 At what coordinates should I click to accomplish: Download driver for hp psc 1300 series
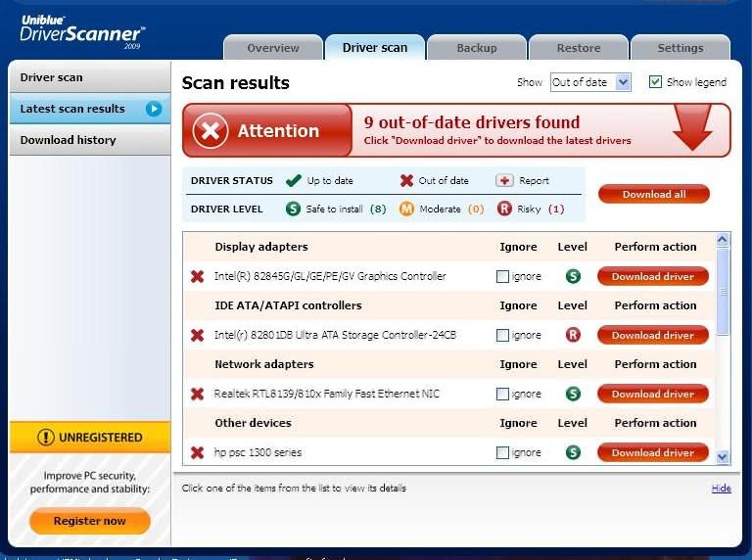pos(653,452)
